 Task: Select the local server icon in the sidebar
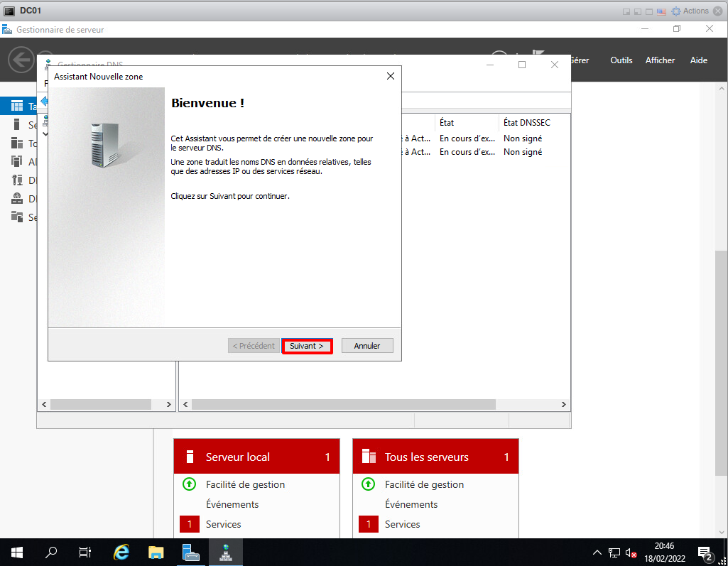coord(17,125)
